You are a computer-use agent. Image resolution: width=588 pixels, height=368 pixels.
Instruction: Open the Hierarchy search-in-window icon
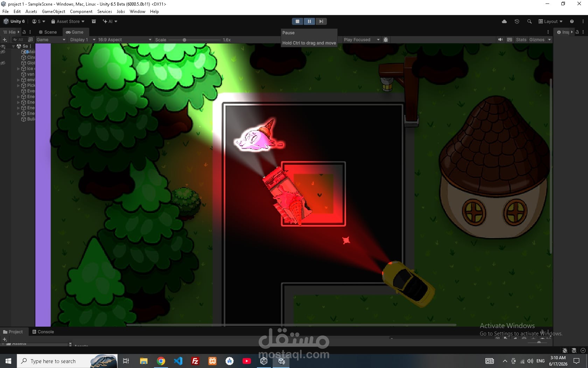[x=30, y=40]
